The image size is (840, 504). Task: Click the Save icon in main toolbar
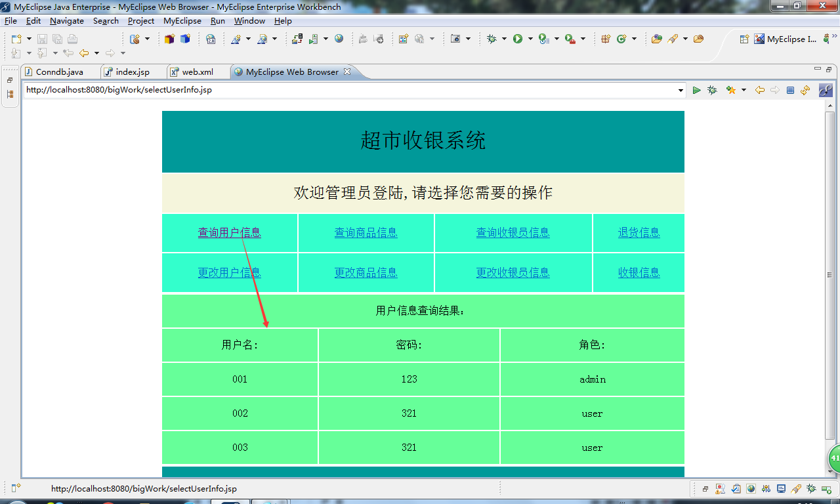point(42,39)
